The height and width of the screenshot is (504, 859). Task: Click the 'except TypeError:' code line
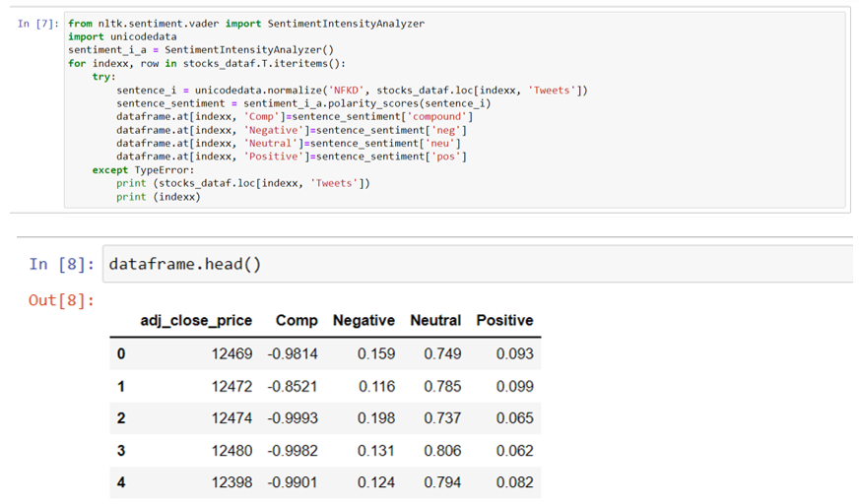pos(143,170)
